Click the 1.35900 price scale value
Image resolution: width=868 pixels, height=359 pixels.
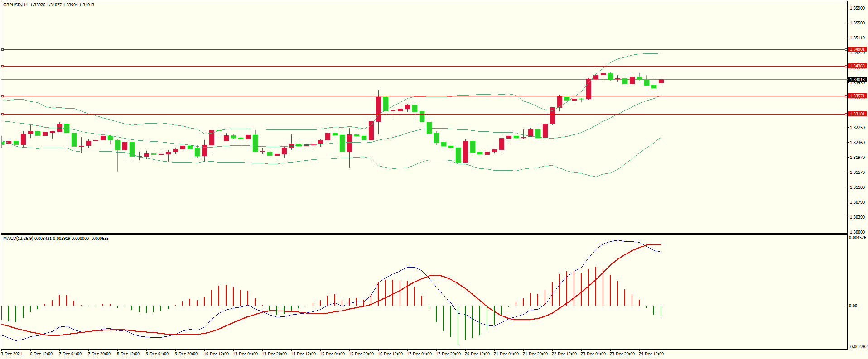(858, 8)
